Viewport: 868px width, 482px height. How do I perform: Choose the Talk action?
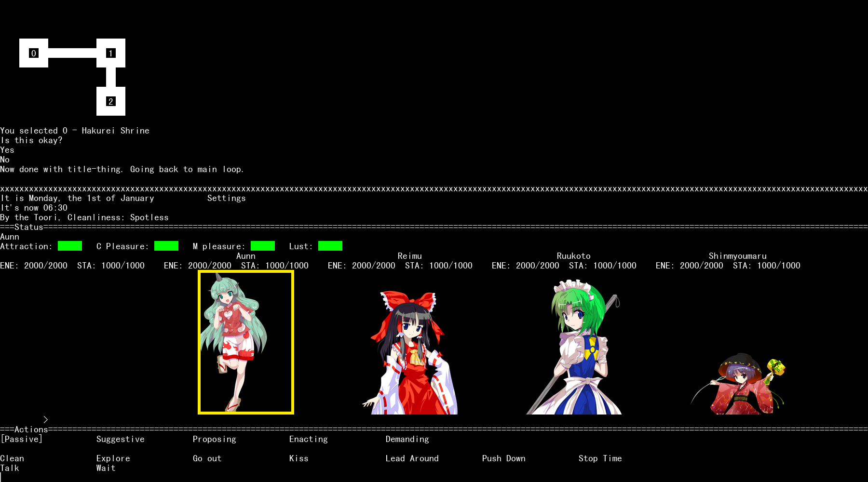(10, 468)
